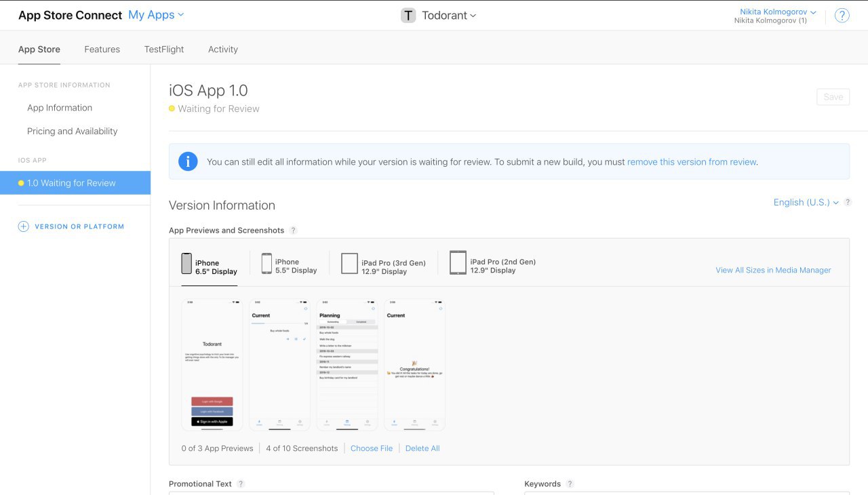Click the help question mark icon
868x495 pixels.
pyautogui.click(x=842, y=16)
